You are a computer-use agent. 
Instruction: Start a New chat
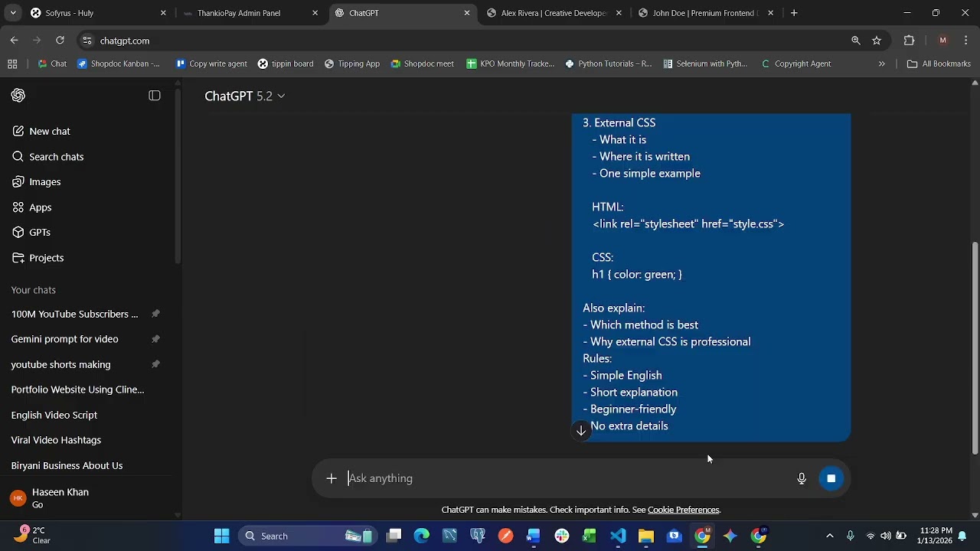50,132
